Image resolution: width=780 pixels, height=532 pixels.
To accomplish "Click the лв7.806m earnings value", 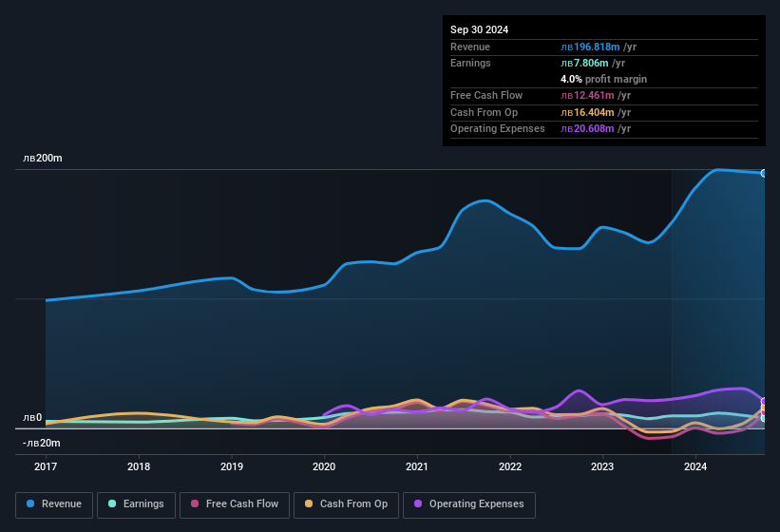I will [x=584, y=63].
